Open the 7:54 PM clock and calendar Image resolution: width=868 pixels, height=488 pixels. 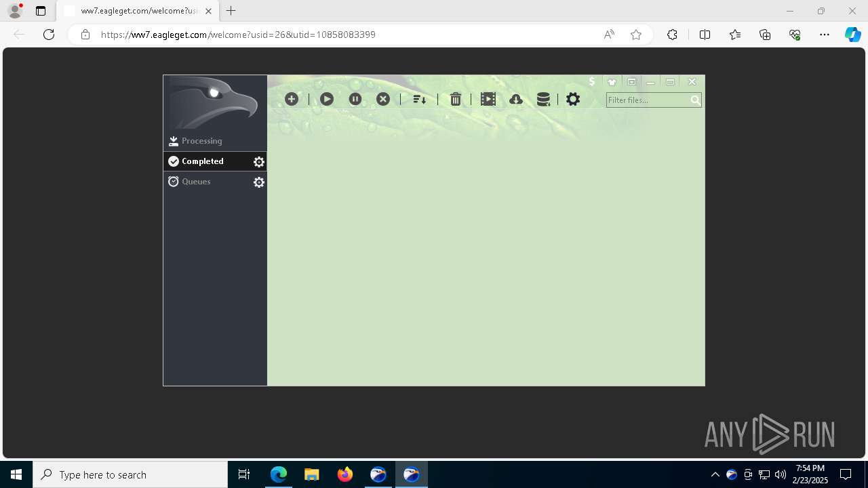810,474
